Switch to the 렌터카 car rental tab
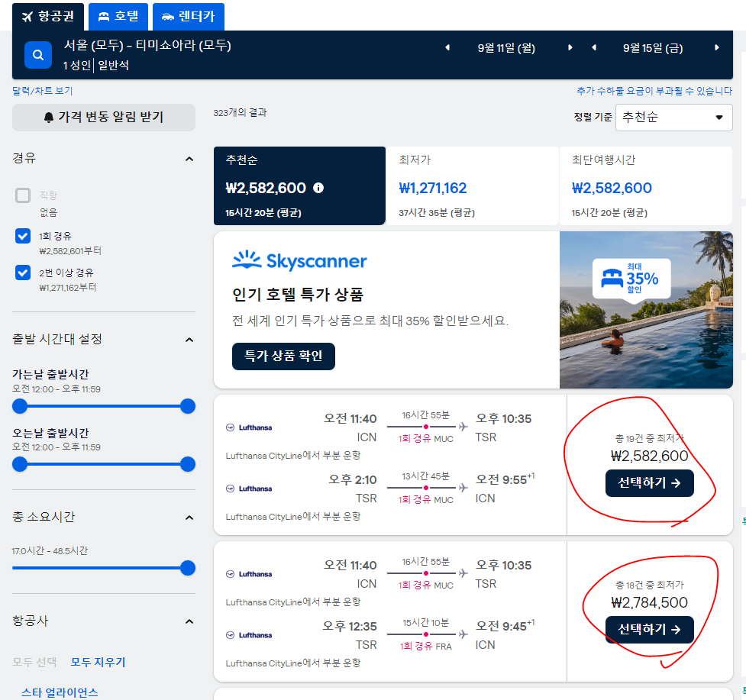This screenshot has width=746, height=700. pyautogui.click(x=189, y=17)
